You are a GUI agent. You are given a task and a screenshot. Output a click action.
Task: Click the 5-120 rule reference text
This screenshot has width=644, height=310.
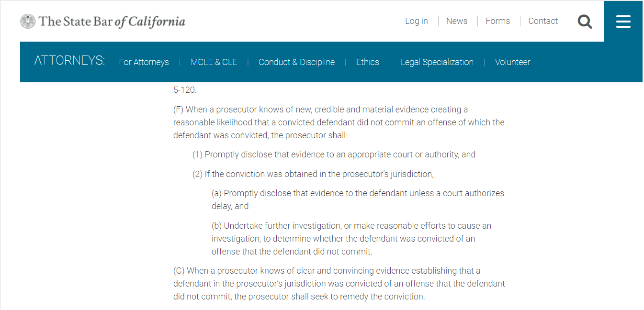click(185, 90)
